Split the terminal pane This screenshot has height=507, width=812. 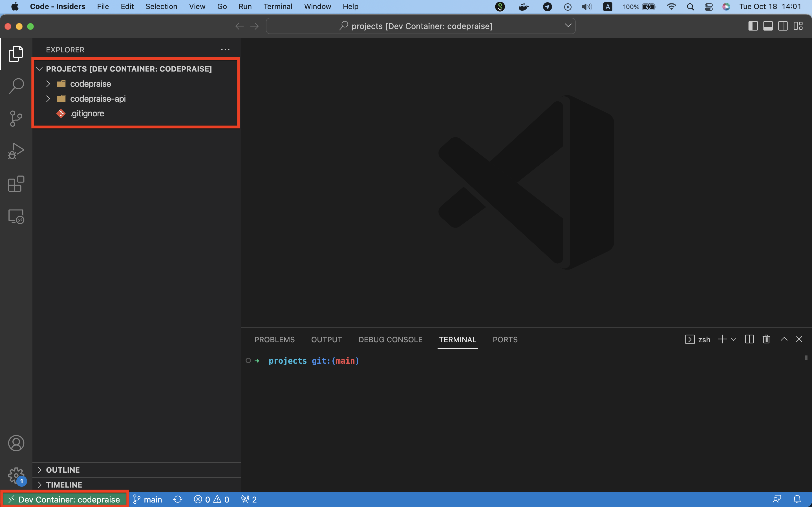click(749, 339)
